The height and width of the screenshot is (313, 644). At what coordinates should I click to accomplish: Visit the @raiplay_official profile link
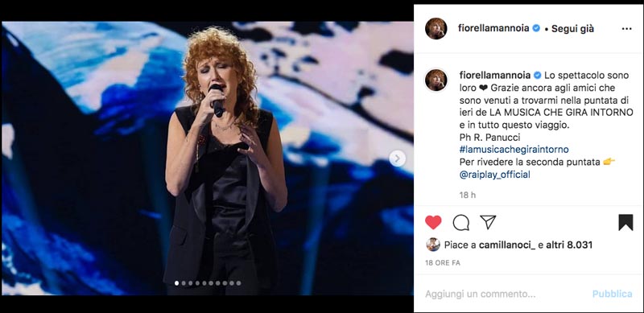click(x=495, y=174)
